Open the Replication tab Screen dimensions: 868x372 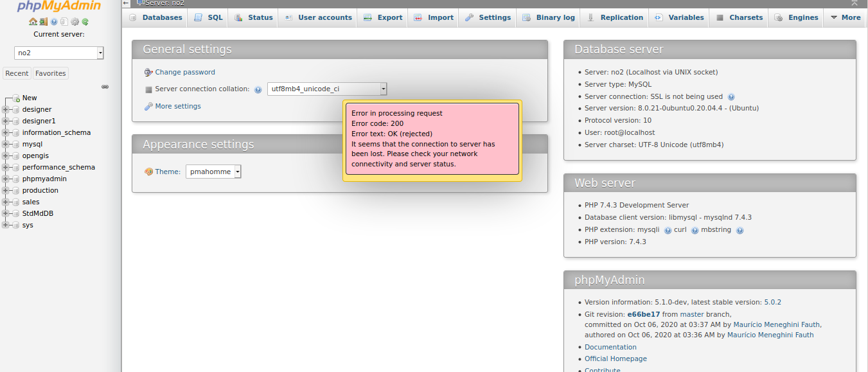[615, 17]
